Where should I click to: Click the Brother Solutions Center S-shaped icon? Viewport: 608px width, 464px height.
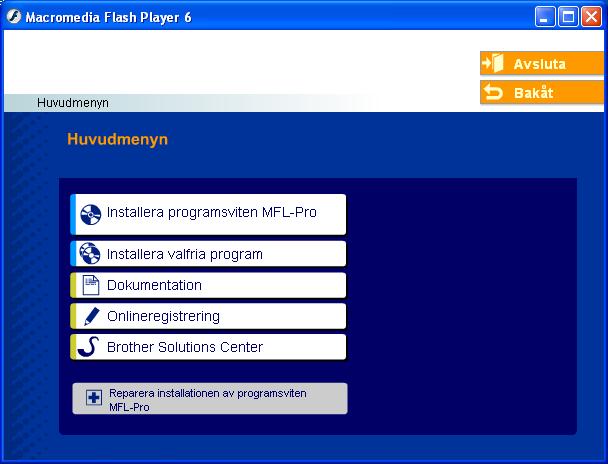pyautogui.click(x=88, y=347)
